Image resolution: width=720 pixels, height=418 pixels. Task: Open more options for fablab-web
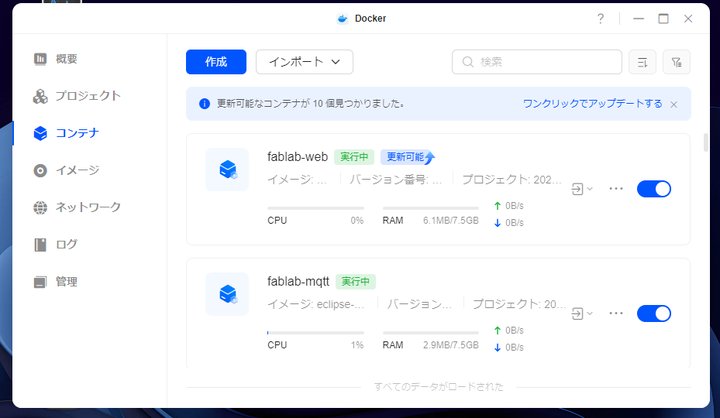click(x=616, y=189)
